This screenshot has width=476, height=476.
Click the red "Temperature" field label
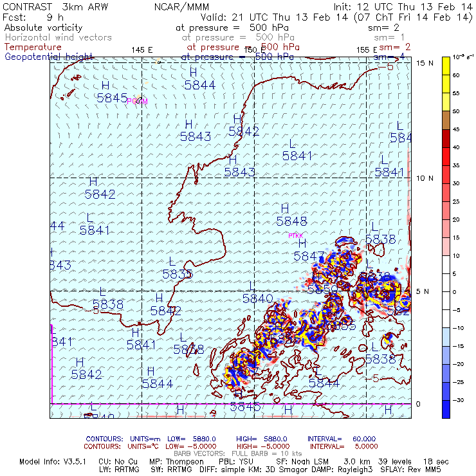[x=33, y=47]
